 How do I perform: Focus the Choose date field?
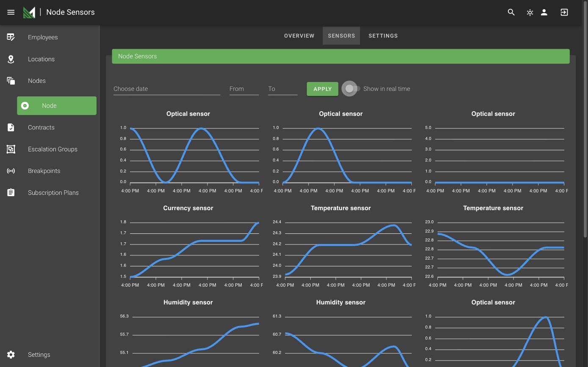point(167,89)
